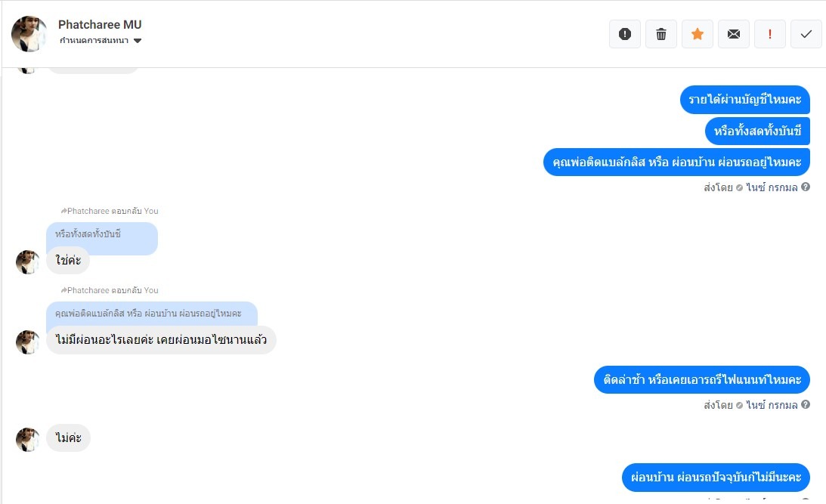Click the red exclamation priority icon
826x504 pixels.
pyautogui.click(x=770, y=34)
